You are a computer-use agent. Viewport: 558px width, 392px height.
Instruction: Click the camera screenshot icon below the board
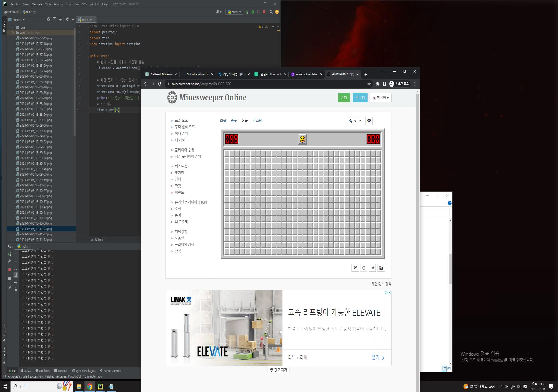coord(381,268)
